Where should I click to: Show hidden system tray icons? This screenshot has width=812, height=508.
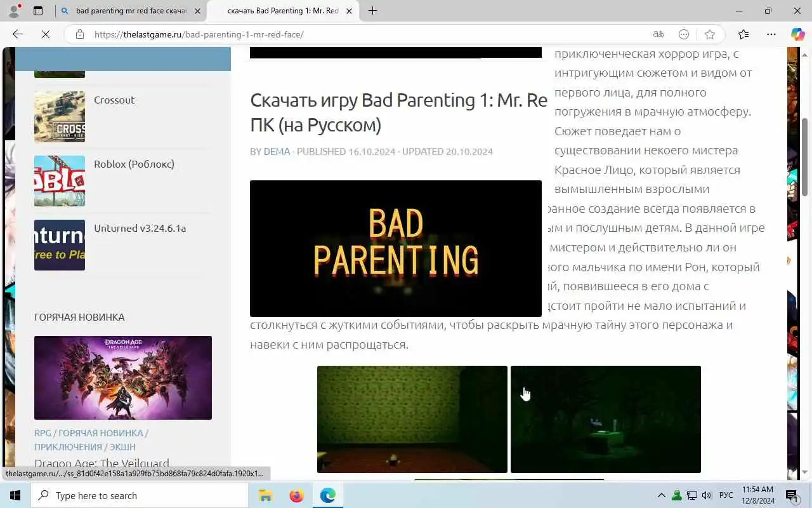661,495
